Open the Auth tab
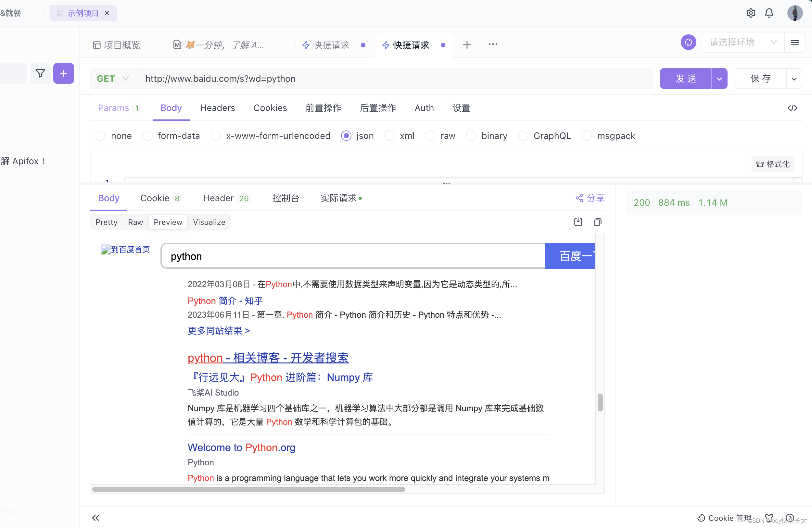This screenshot has height=527, width=812. [x=424, y=108]
